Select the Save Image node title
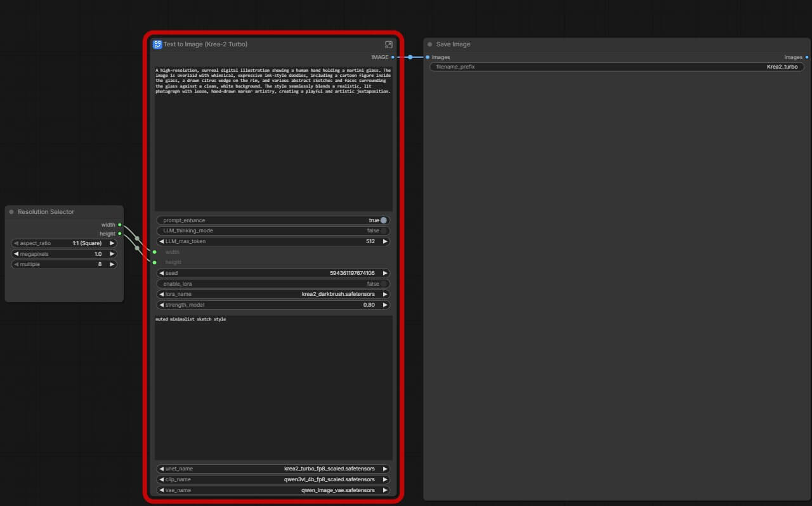The image size is (812, 506). tap(453, 44)
